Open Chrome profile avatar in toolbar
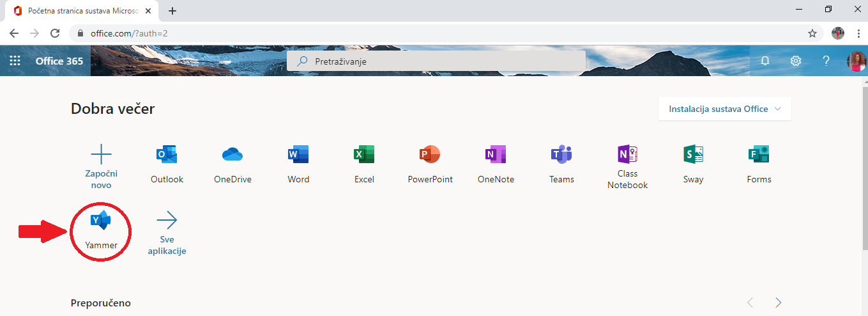Viewport: 868px width, 316px height. [838, 33]
